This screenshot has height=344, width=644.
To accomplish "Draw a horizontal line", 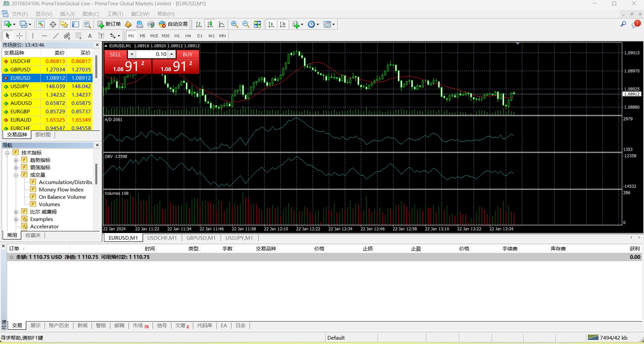I will pyautogui.click(x=44, y=36).
